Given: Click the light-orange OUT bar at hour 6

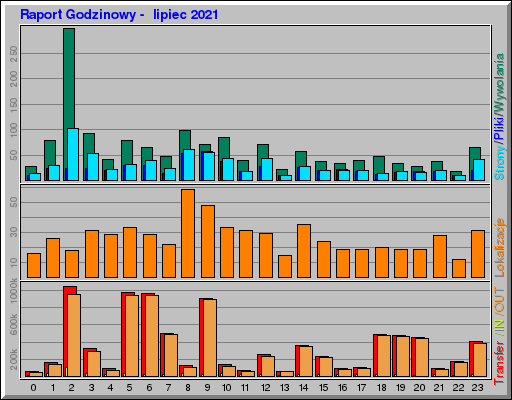Looking at the screenshot, I should point(152,336).
